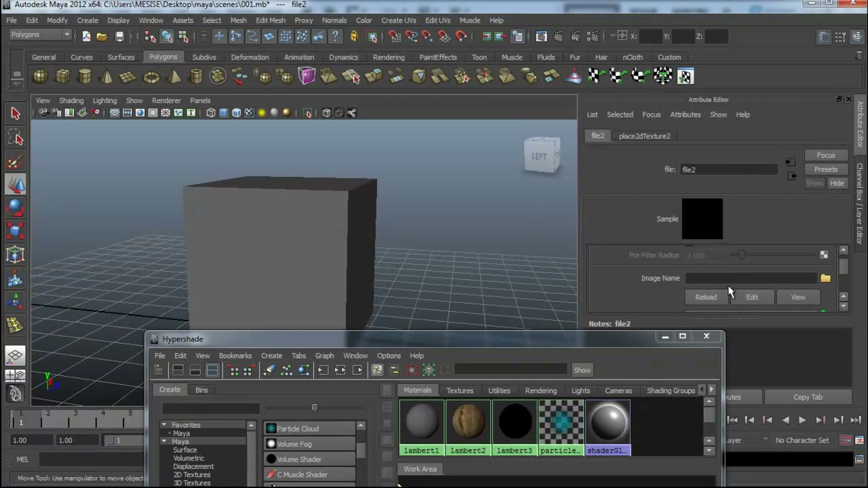Switch to the Textures tab in Hypershade

pos(460,390)
